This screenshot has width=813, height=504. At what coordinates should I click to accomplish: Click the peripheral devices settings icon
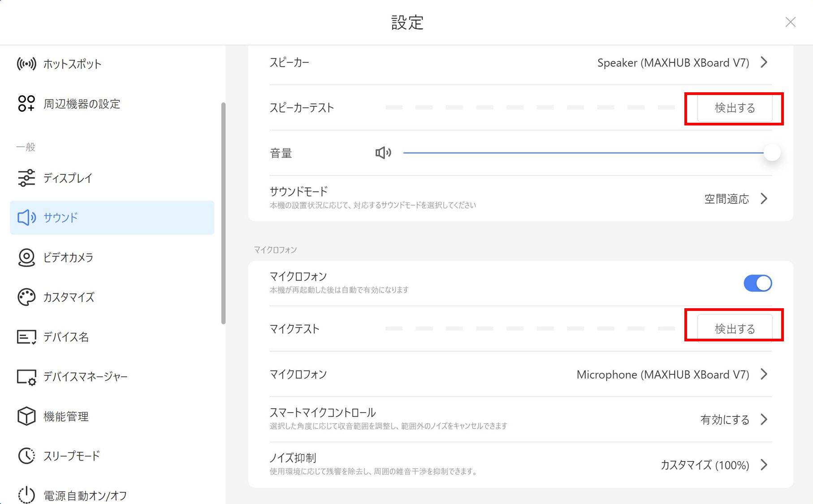26,103
